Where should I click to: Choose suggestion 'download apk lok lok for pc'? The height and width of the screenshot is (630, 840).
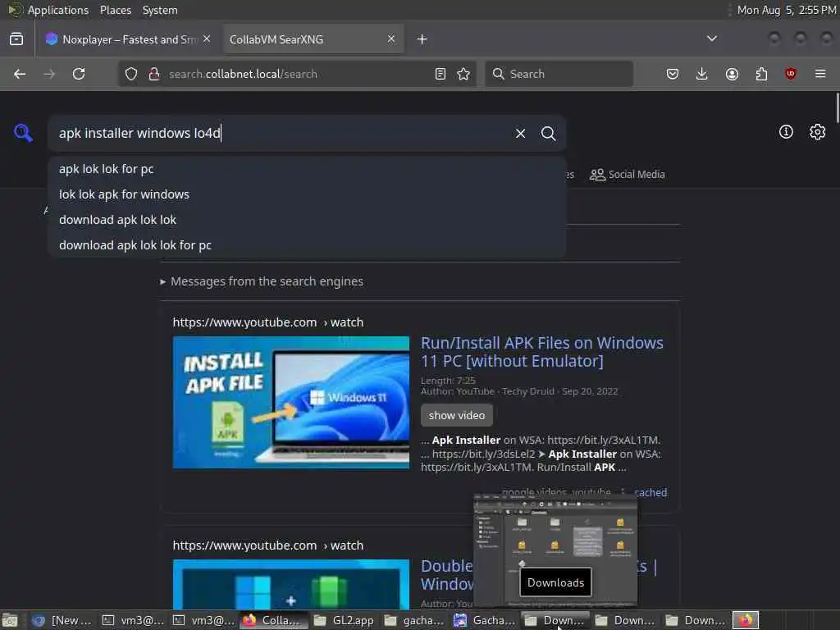(x=308, y=245)
